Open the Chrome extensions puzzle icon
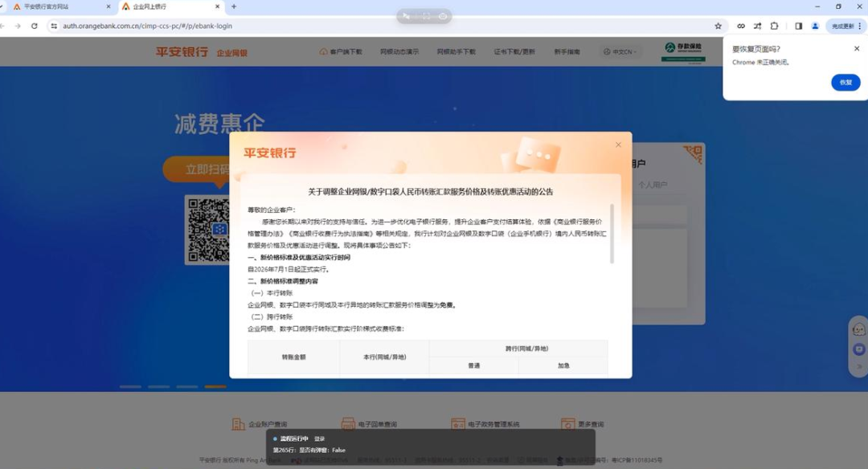The height and width of the screenshot is (469, 868). tap(774, 26)
